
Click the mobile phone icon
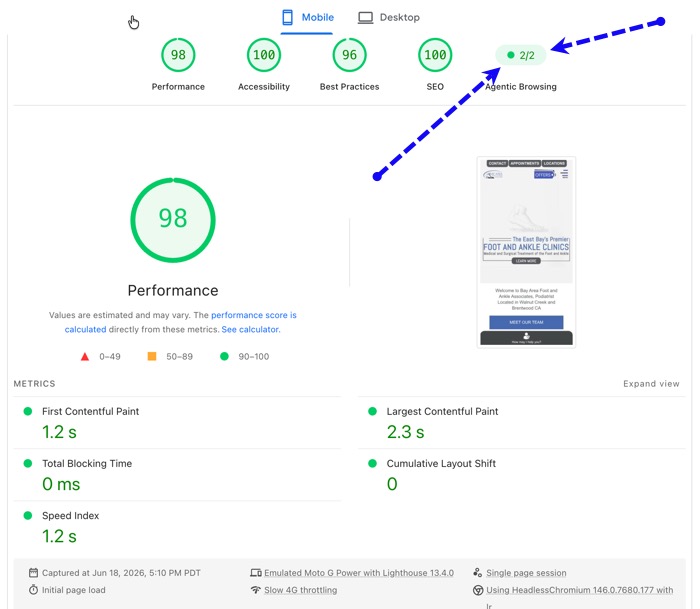pyautogui.click(x=288, y=17)
